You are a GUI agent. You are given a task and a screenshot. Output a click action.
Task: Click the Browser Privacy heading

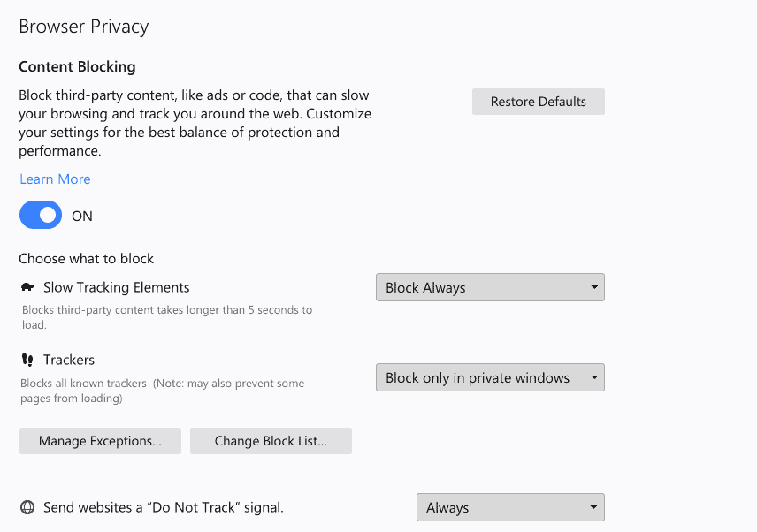[84, 27]
